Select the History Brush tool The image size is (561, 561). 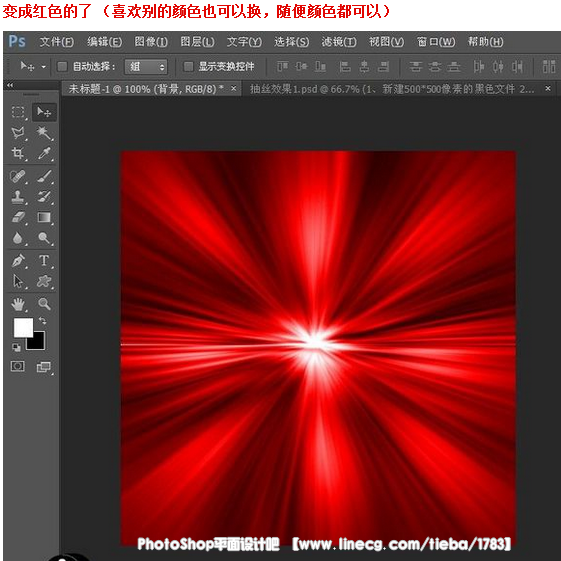pyautogui.click(x=44, y=197)
